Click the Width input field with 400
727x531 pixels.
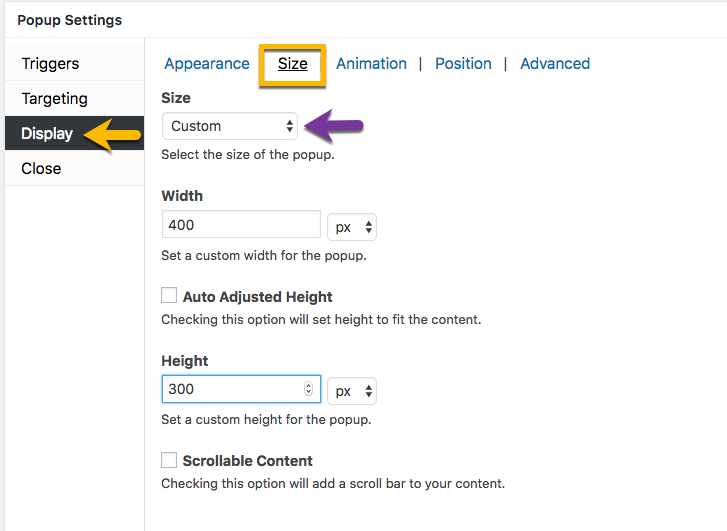(241, 224)
